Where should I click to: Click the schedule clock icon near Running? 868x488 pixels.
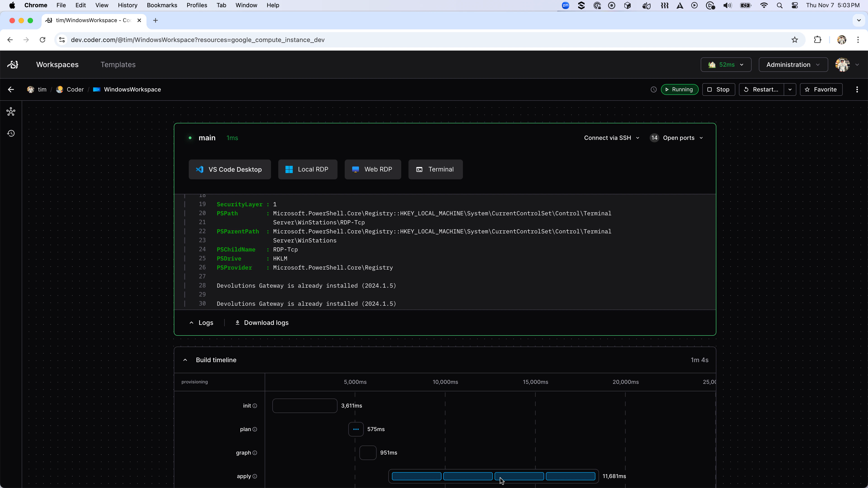(653, 90)
